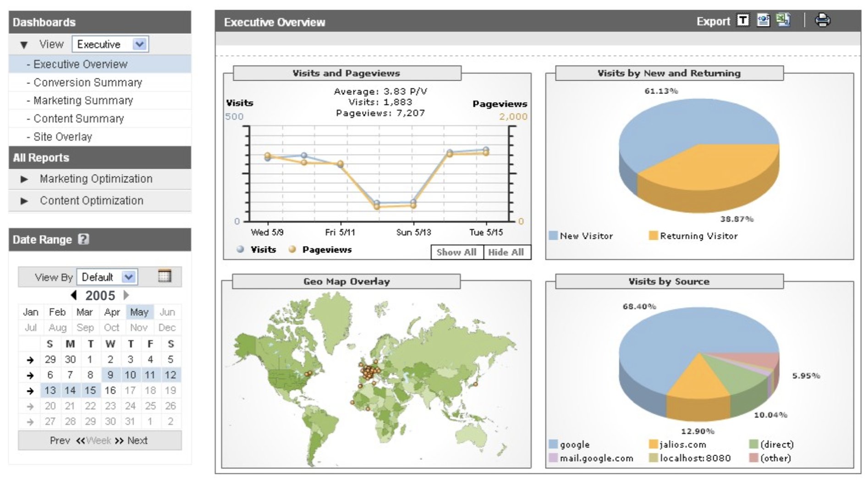868x484 pixels.
Task: Click jalios.com legend swatch
Action: [x=653, y=444]
